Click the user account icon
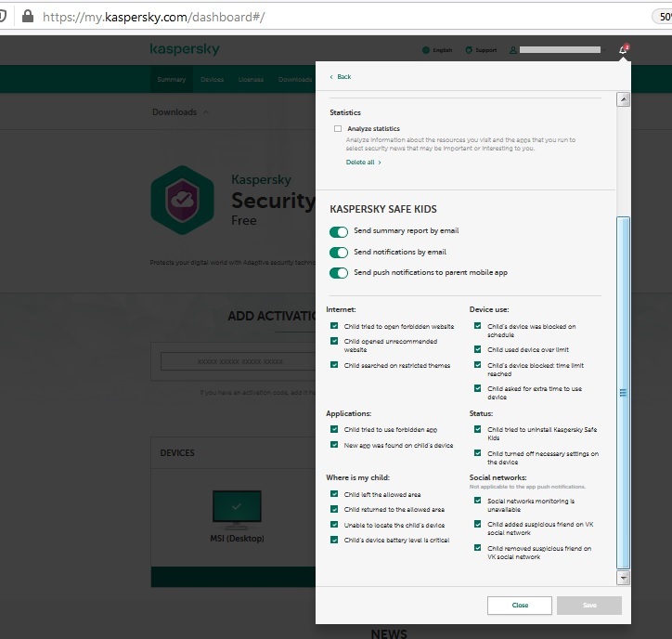The height and width of the screenshot is (639, 672). 512,50
